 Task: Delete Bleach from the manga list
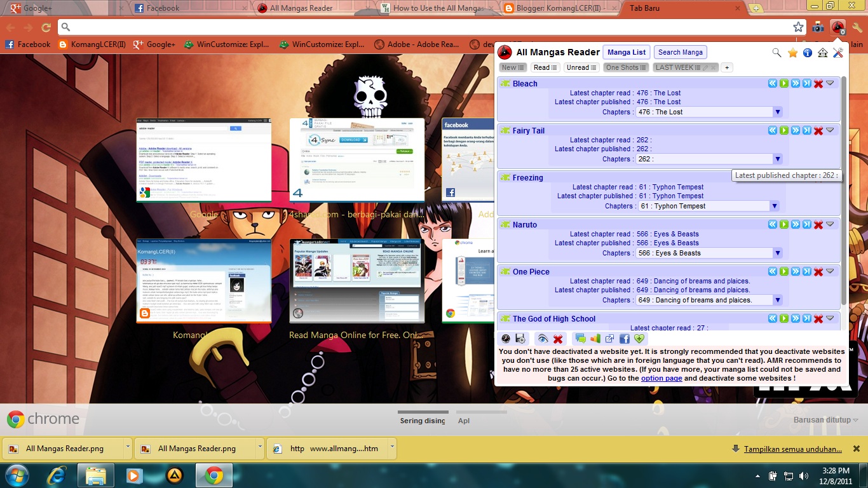pos(818,83)
